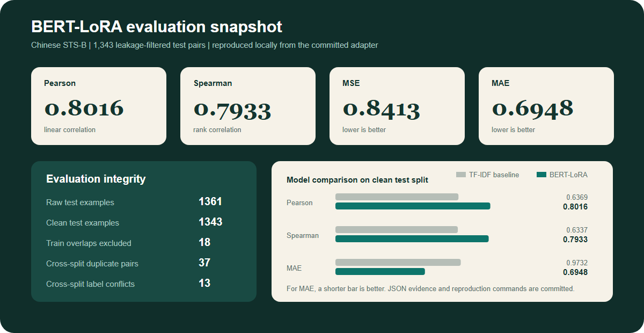Click the green BERT-LoRA Spearman bar
The image size is (644, 333).
(412, 239)
